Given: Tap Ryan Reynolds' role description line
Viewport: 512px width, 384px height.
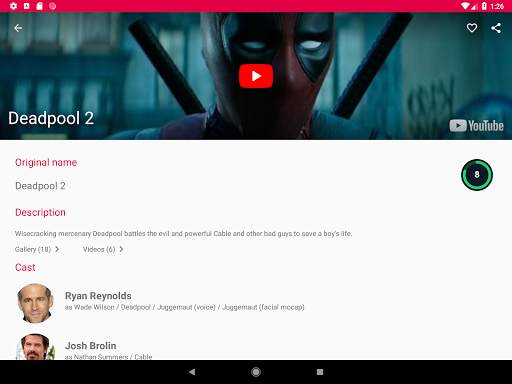Looking at the screenshot, I should point(184,307).
